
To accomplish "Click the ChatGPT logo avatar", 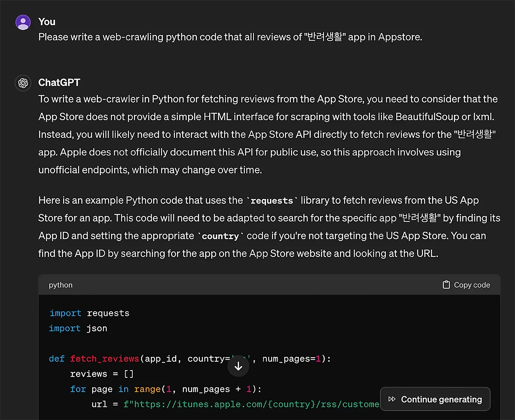I will 23,83.
